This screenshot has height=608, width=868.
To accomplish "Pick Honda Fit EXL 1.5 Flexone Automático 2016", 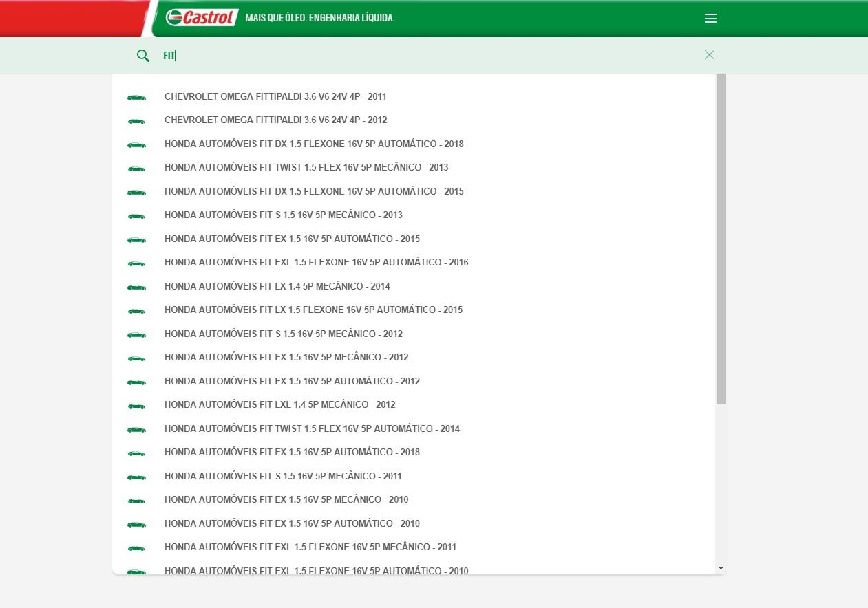I will pyautogui.click(x=316, y=263).
